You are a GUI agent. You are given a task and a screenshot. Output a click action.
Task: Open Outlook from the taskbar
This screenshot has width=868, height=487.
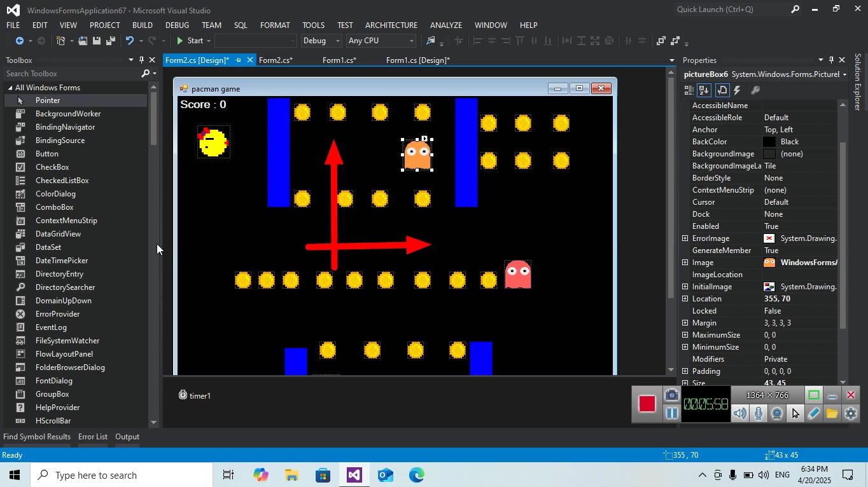[x=386, y=475]
